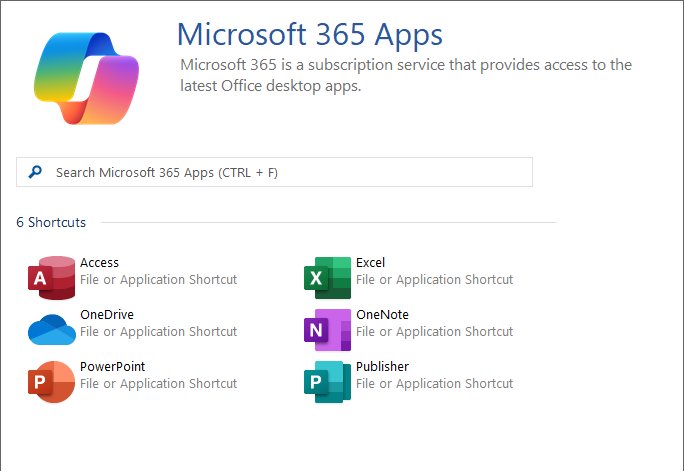Open the Access app icon
The width and height of the screenshot is (684, 474).
(x=52, y=277)
